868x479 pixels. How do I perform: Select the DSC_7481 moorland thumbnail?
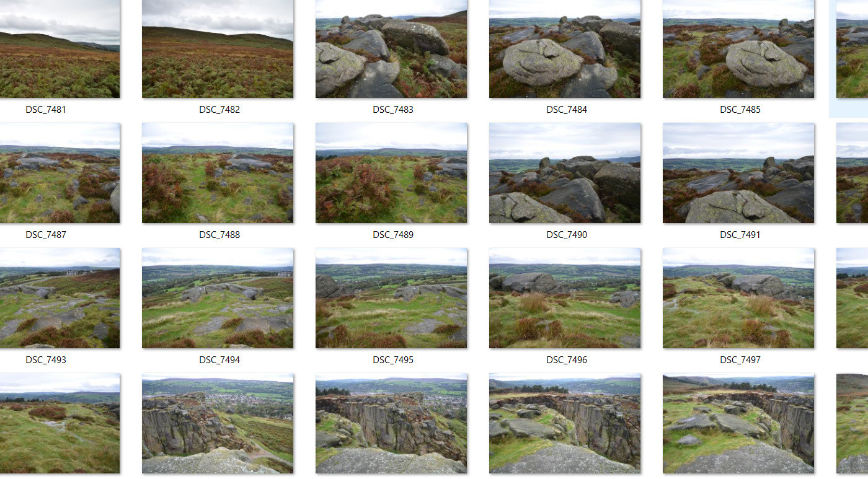(60, 48)
